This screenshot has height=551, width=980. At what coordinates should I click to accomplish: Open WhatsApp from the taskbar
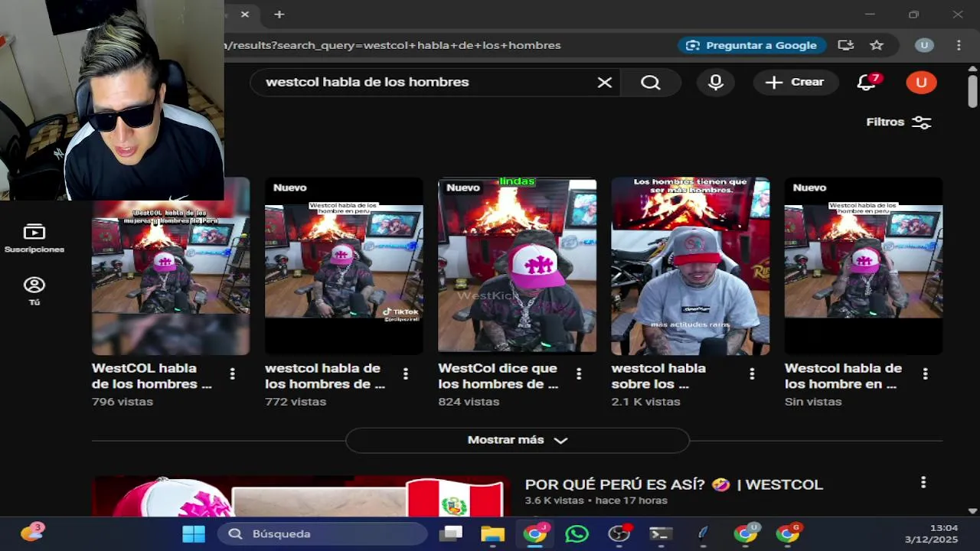[577, 533]
